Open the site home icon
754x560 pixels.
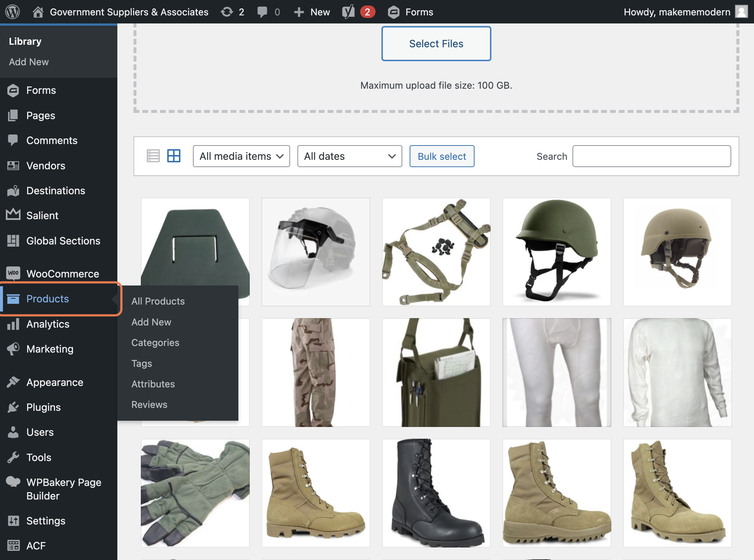pyautogui.click(x=38, y=12)
